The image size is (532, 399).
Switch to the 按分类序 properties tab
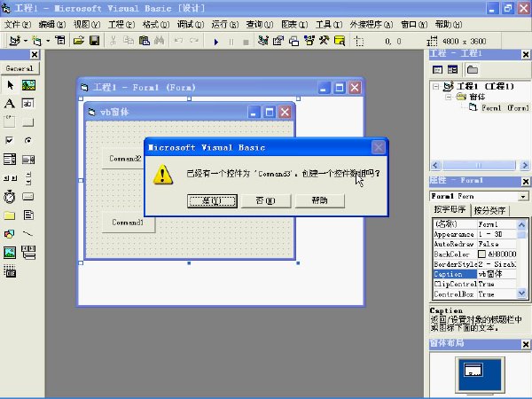click(x=490, y=211)
